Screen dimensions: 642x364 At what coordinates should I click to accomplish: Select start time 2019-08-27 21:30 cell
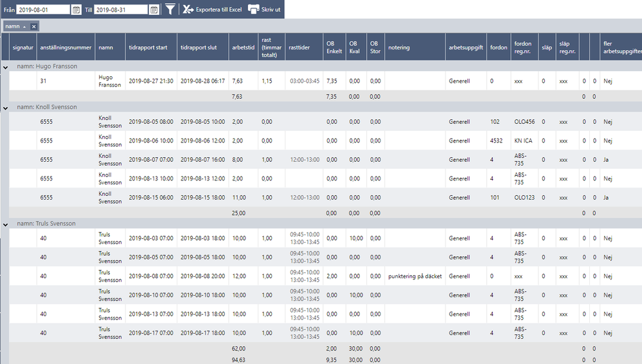click(x=151, y=81)
